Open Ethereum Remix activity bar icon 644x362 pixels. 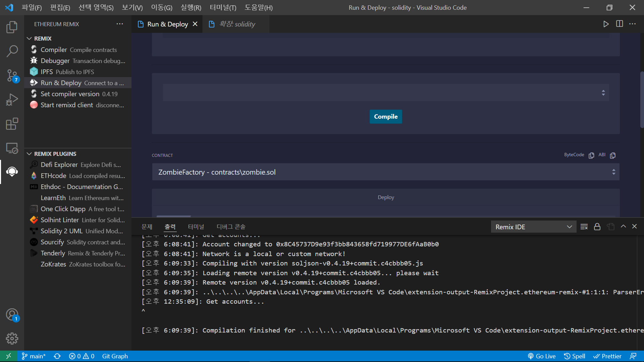tap(12, 172)
